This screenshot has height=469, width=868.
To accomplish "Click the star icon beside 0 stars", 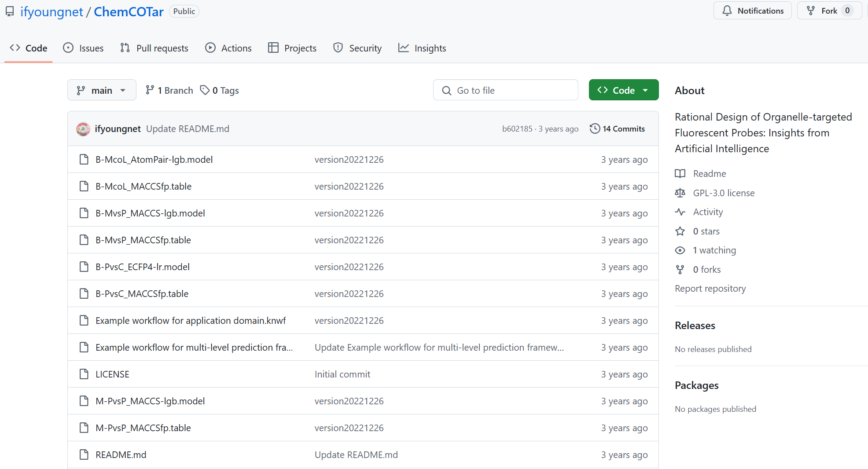I will (680, 231).
